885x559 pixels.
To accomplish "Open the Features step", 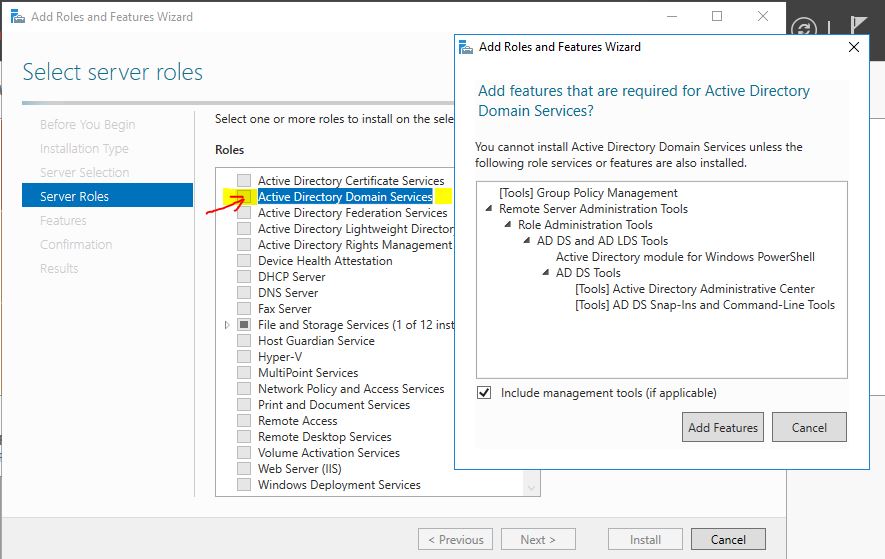I will [x=63, y=220].
